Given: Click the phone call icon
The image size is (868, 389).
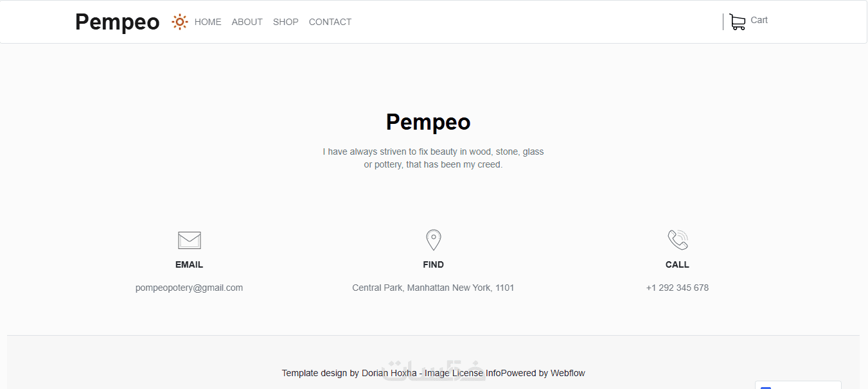Looking at the screenshot, I should (x=678, y=240).
